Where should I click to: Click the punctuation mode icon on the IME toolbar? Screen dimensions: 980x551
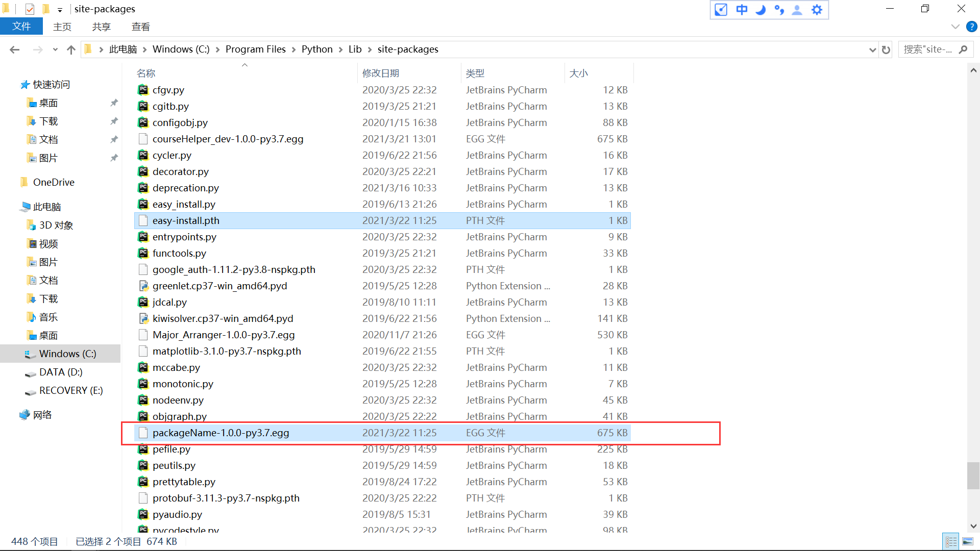pos(779,9)
